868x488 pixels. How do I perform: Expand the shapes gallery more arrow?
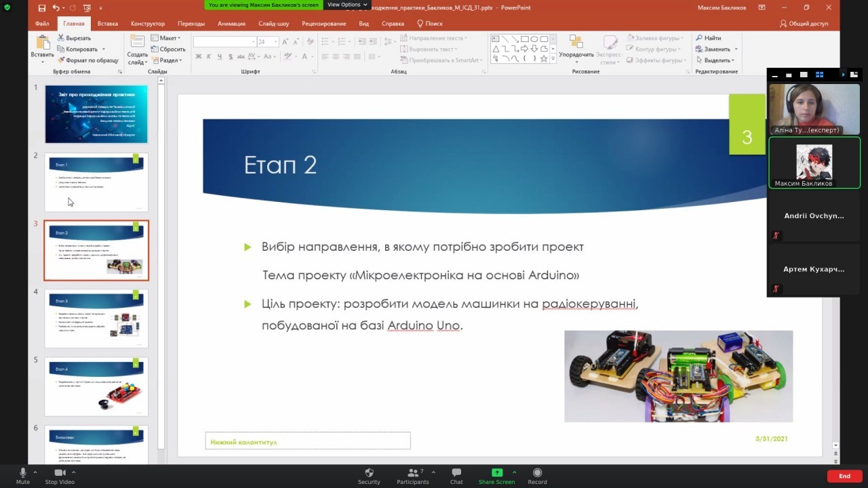pos(553,59)
